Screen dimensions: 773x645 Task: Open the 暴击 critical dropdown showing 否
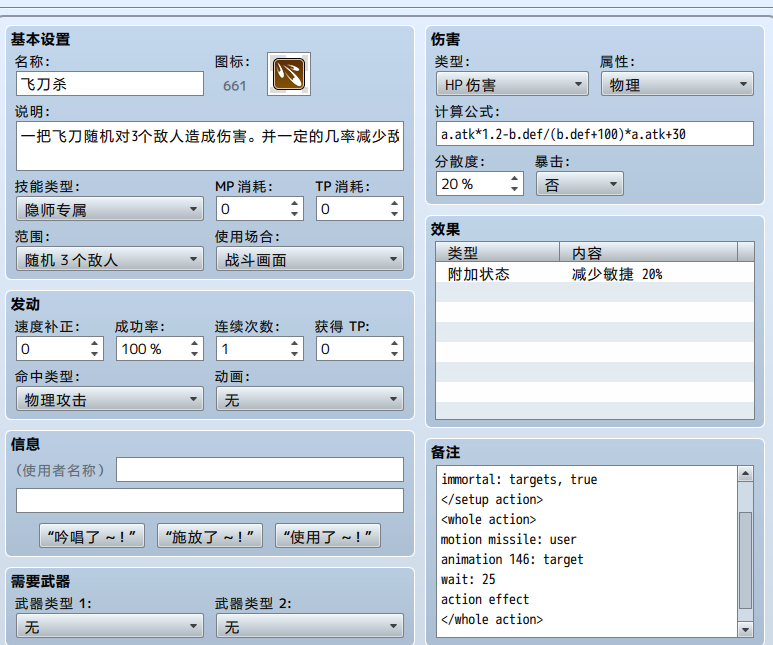coord(580,184)
